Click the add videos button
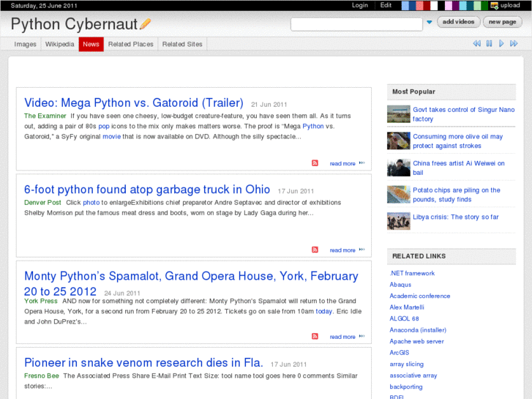 pyautogui.click(x=458, y=22)
